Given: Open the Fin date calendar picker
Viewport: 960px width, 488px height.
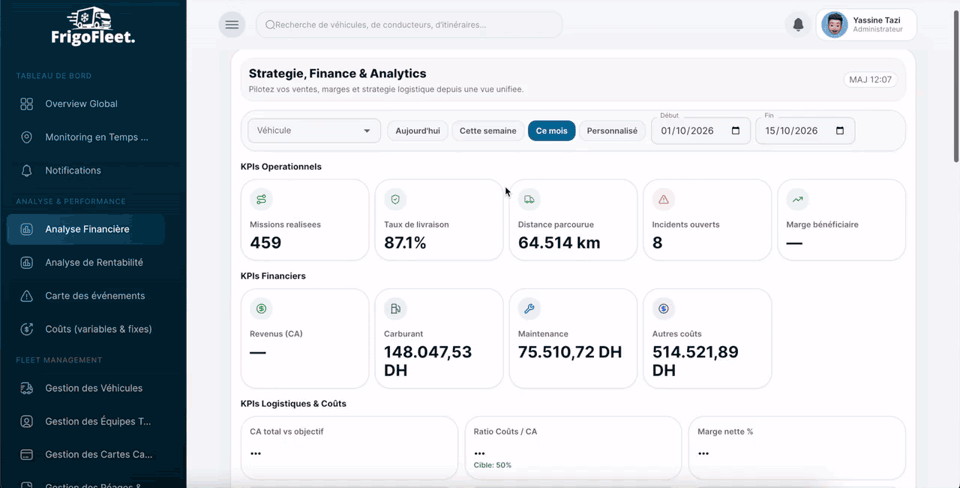Looking at the screenshot, I should 840,131.
